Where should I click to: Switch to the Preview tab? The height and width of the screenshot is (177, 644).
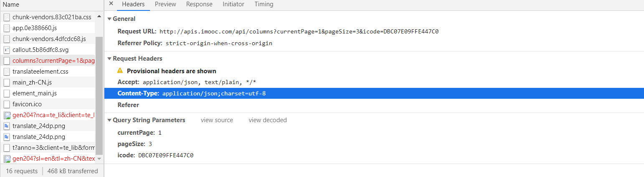click(x=165, y=4)
